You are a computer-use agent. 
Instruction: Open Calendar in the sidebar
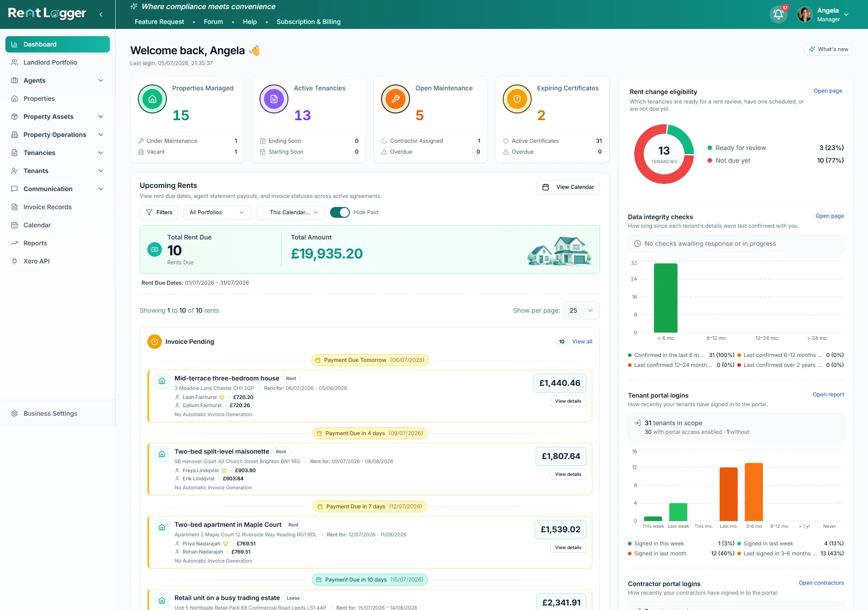[x=57, y=225]
